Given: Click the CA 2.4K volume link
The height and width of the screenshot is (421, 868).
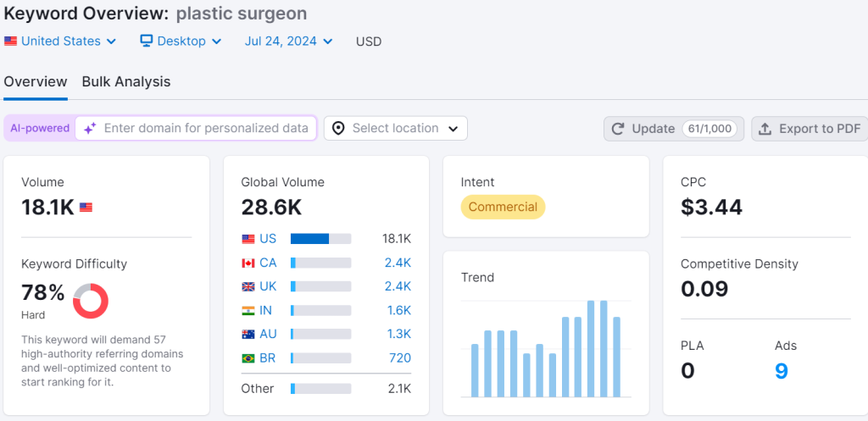Looking at the screenshot, I should [398, 263].
